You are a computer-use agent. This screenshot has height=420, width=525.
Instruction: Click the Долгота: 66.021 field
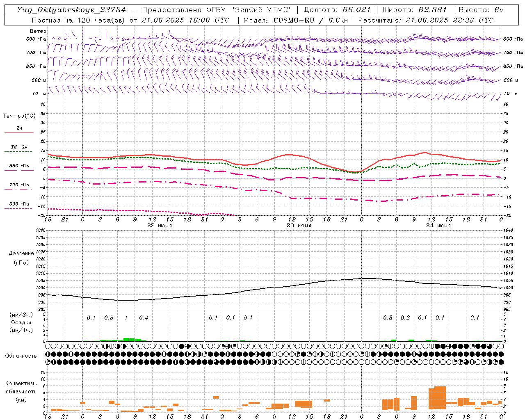point(337,10)
